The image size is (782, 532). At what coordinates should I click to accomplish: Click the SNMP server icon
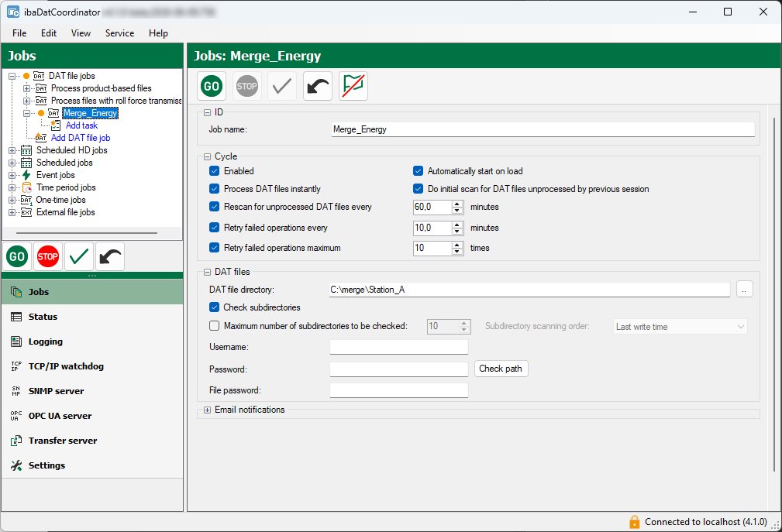coord(16,391)
